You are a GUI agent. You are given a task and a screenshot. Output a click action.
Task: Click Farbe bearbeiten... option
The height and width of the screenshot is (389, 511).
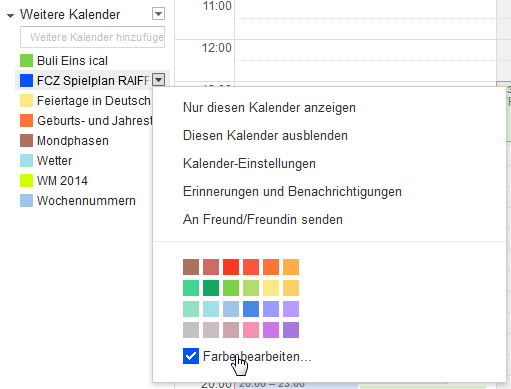(x=257, y=356)
